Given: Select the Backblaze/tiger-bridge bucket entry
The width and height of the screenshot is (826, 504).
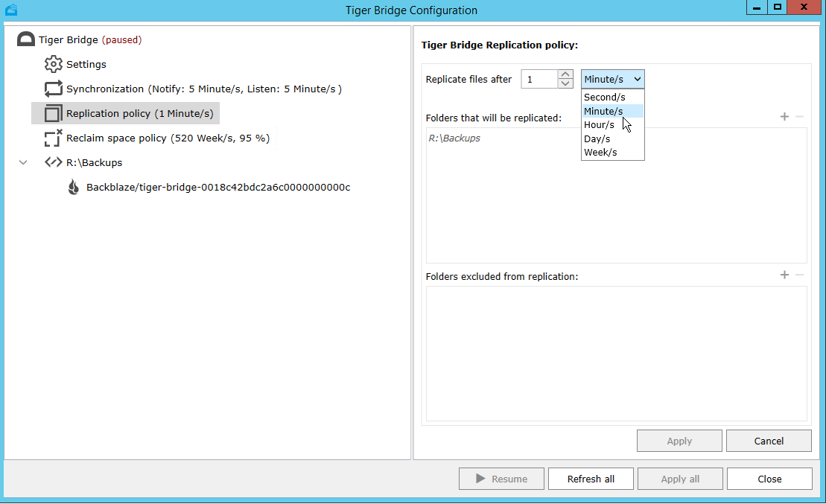Looking at the screenshot, I should [218, 188].
